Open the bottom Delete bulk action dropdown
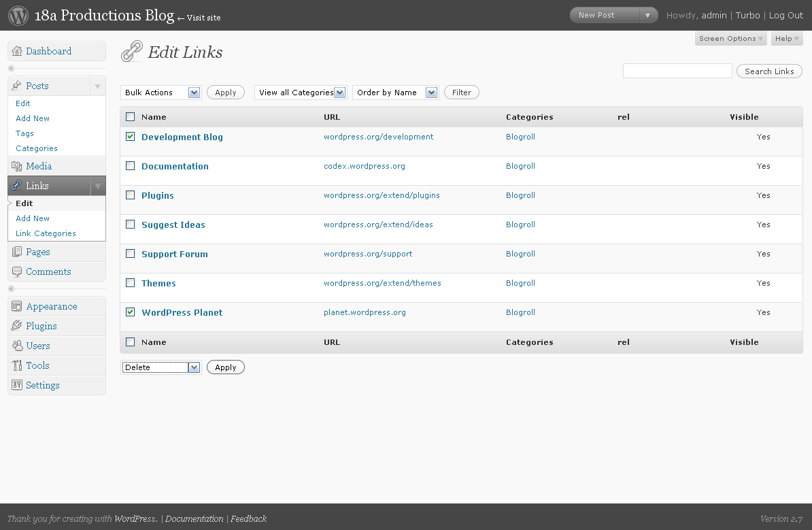812x530 pixels. [160, 367]
